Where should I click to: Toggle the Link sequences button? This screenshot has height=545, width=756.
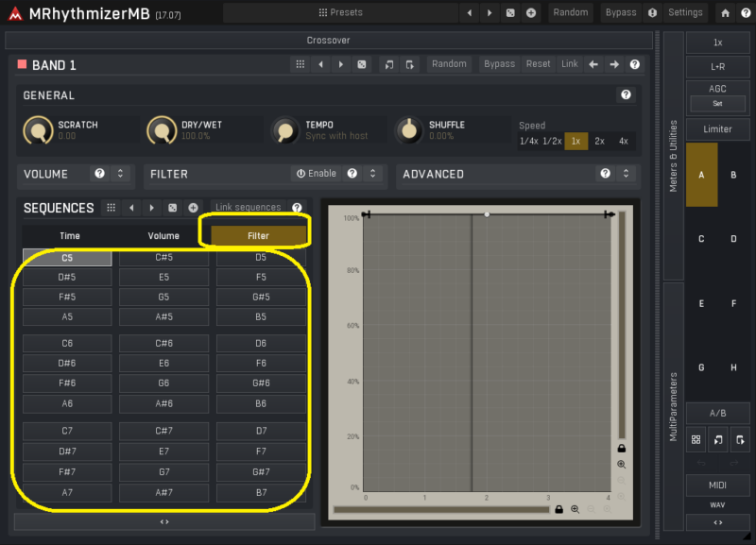pyautogui.click(x=248, y=208)
